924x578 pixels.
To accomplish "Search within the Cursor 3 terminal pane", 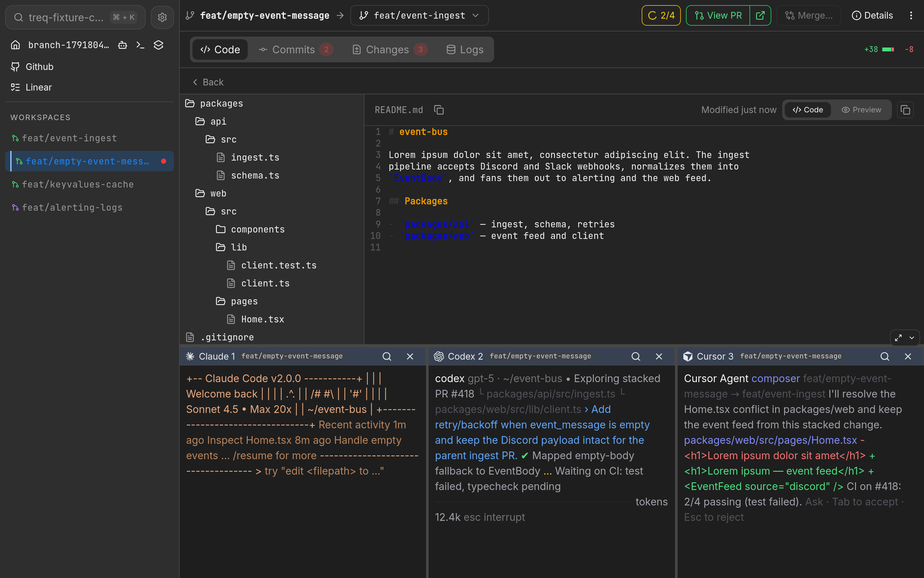I will [885, 356].
